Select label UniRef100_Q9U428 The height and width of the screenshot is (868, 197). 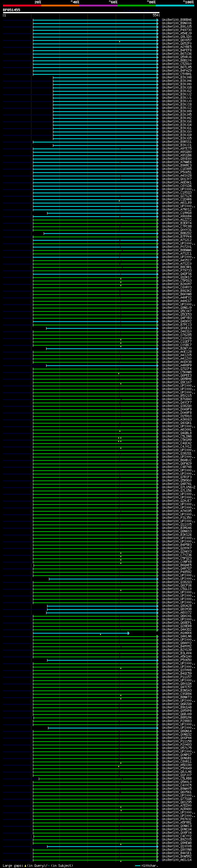click(x=176, y=606)
